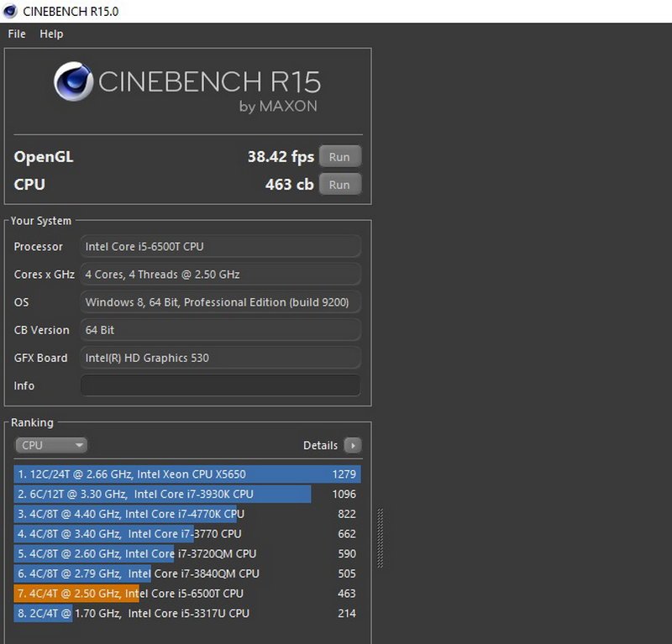Click the CB Version field
Screen dimensions: 672x644
click(220, 330)
